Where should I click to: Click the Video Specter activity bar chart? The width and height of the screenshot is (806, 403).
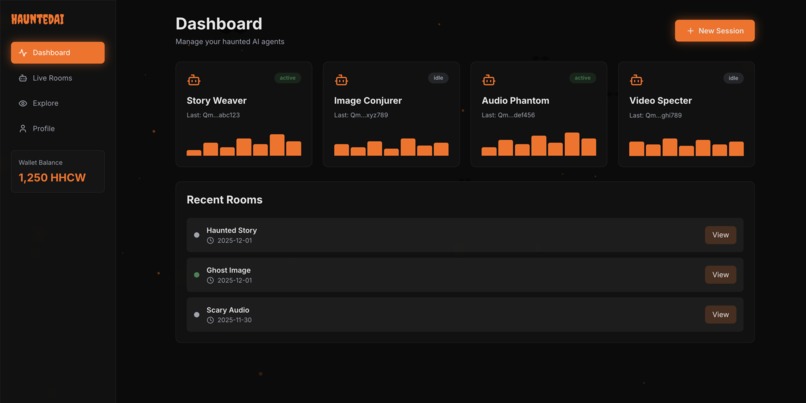tap(686, 147)
